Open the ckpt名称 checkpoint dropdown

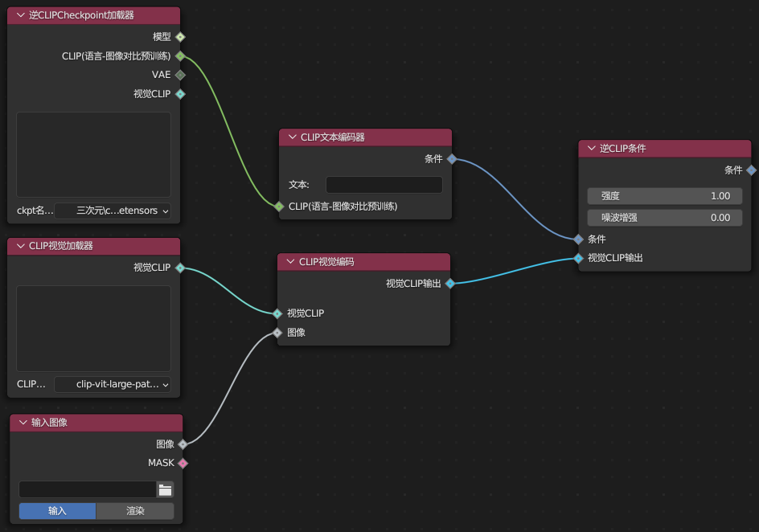click(x=113, y=211)
